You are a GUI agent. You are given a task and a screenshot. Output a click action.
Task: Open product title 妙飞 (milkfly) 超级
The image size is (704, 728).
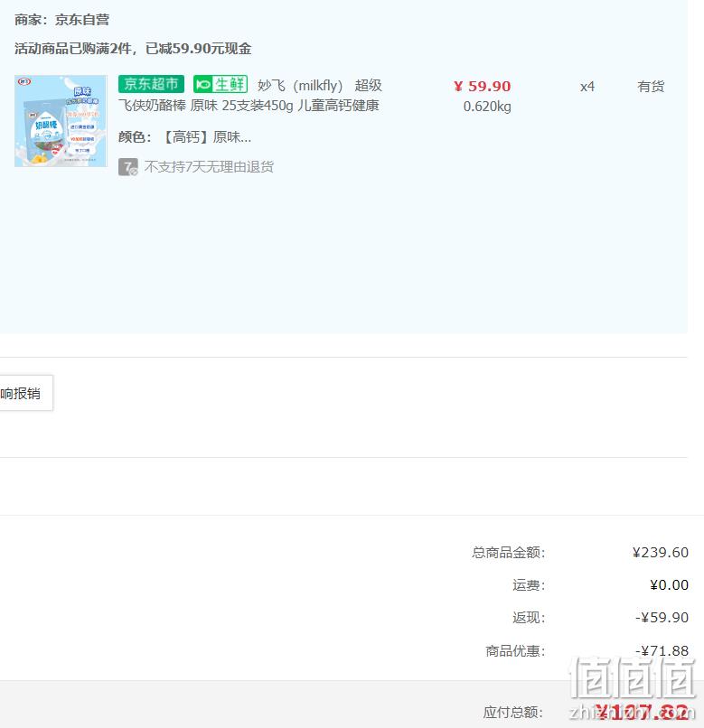[320, 86]
